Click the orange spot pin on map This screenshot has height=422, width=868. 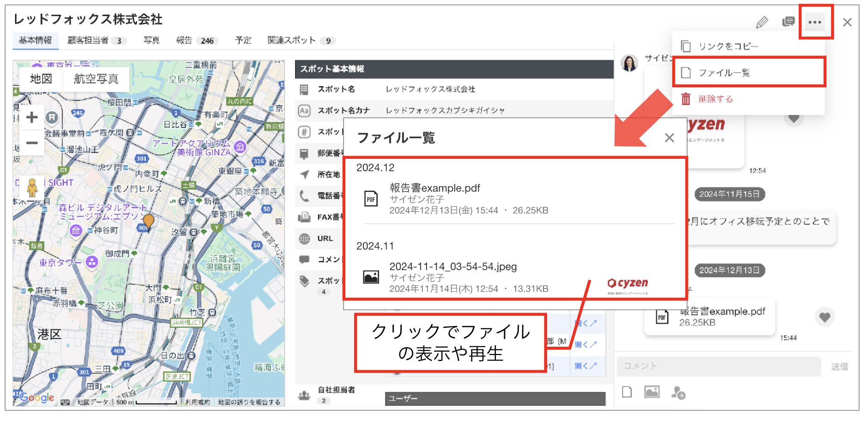point(148,221)
